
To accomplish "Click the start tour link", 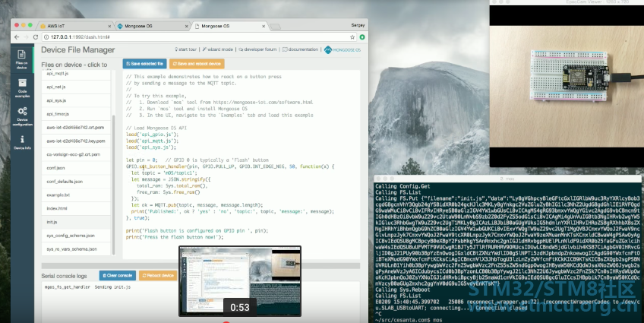I will tap(185, 49).
